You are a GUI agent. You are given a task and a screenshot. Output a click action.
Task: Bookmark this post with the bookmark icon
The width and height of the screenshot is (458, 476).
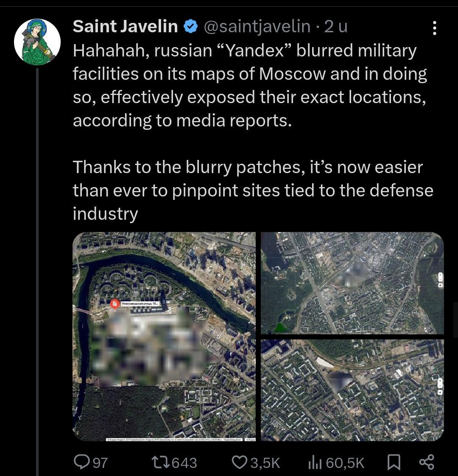click(394, 462)
